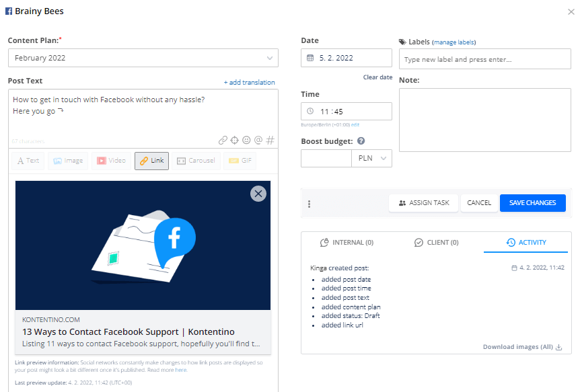Image resolution: width=580 pixels, height=392 pixels.
Task: Select the Link post type
Action: (x=151, y=161)
